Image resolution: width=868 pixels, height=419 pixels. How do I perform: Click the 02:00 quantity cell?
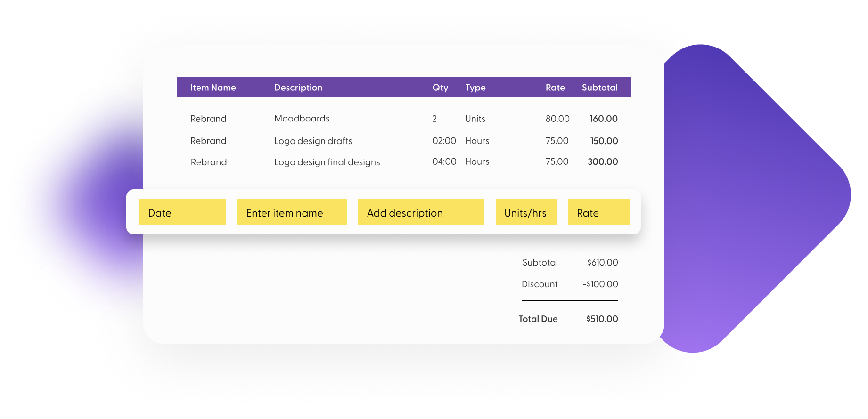tap(444, 141)
